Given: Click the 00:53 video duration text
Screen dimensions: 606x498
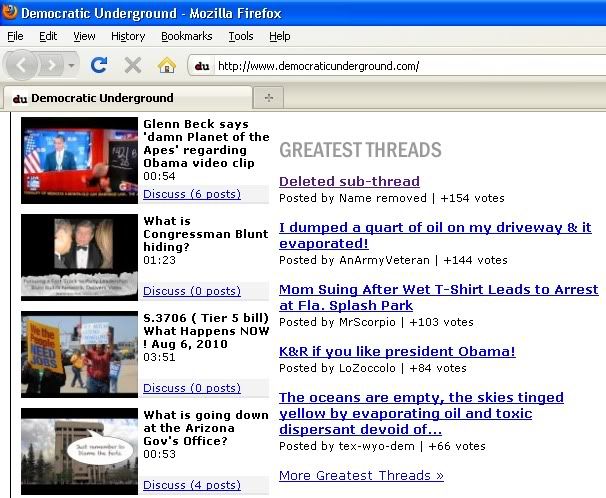Looking at the screenshot, I should coord(159,454).
